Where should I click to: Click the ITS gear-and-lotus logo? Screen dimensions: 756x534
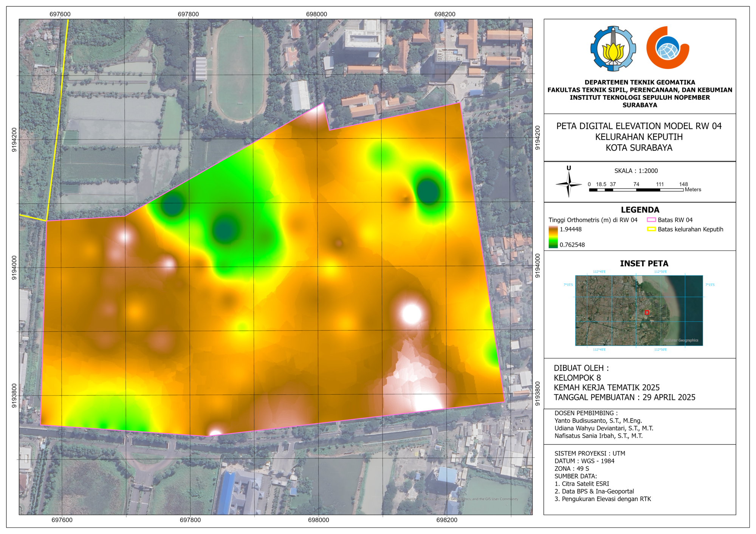(x=613, y=48)
